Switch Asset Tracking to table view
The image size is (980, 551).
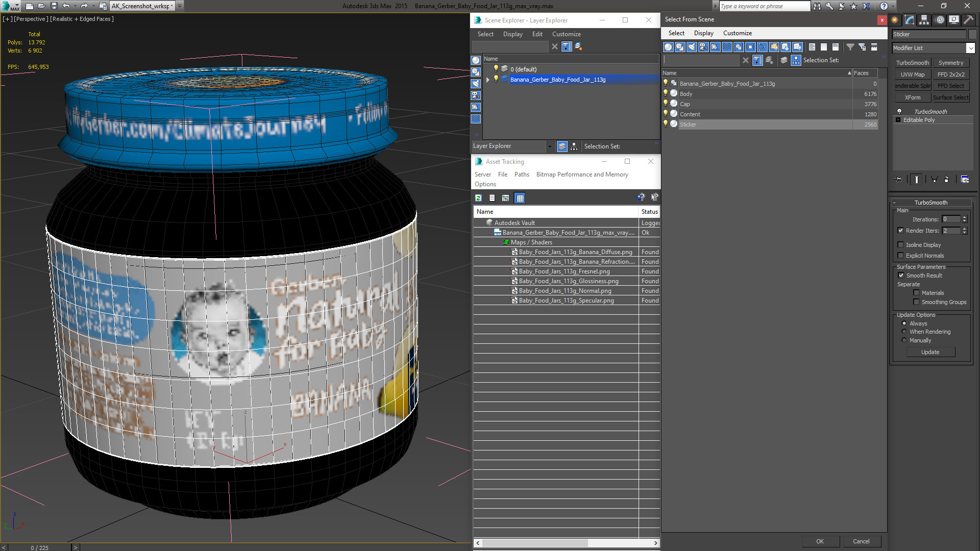[520, 198]
